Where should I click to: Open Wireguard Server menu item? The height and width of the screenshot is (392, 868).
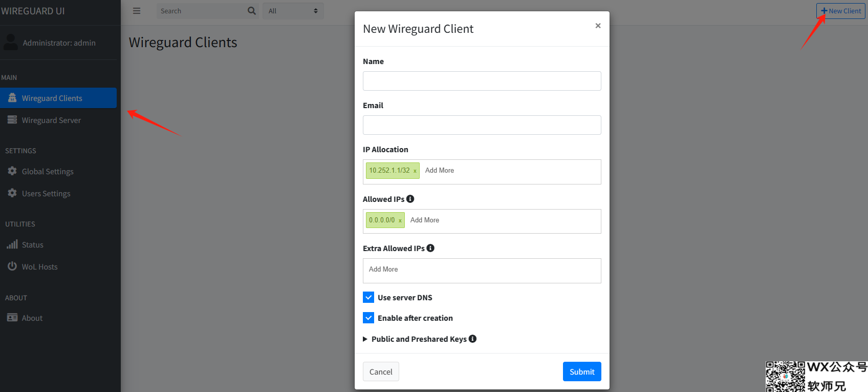click(x=58, y=120)
